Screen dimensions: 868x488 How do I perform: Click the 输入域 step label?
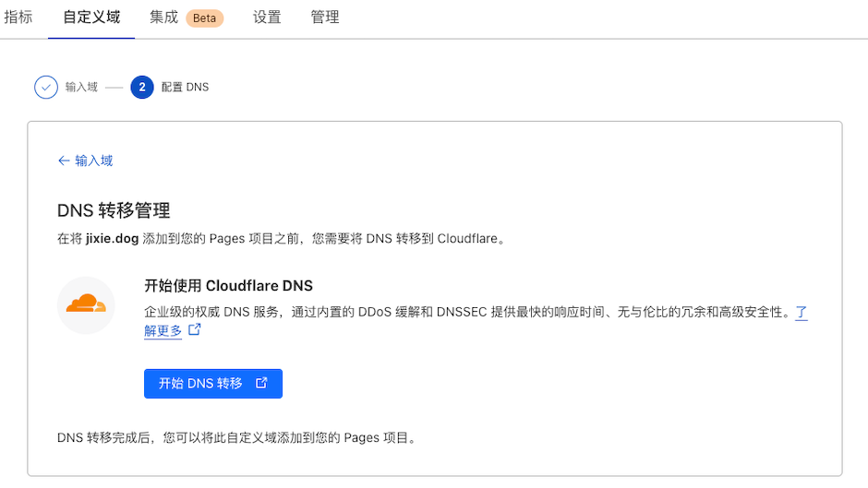[x=81, y=87]
